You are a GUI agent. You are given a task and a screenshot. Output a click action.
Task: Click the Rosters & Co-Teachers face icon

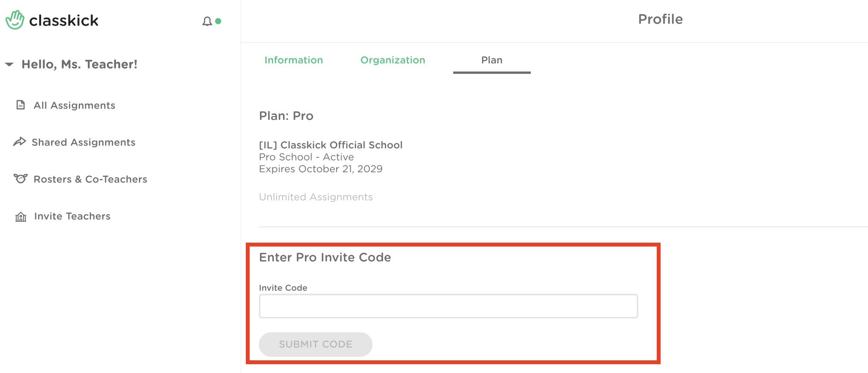tap(21, 179)
